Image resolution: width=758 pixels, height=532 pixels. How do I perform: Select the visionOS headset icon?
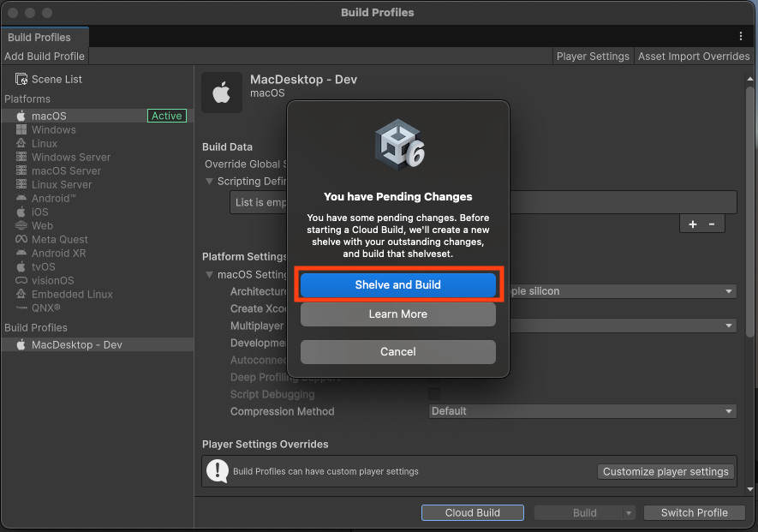(21, 280)
